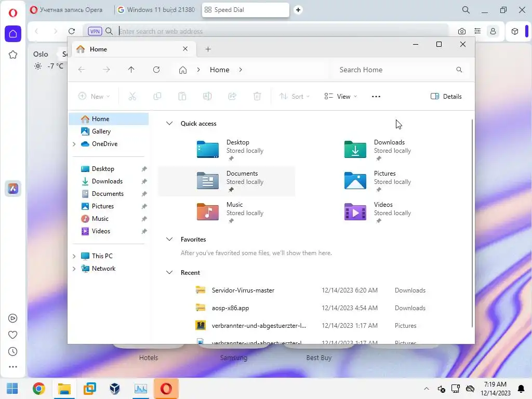Click the Delete trash icon in File Explorer

pyautogui.click(x=257, y=96)
